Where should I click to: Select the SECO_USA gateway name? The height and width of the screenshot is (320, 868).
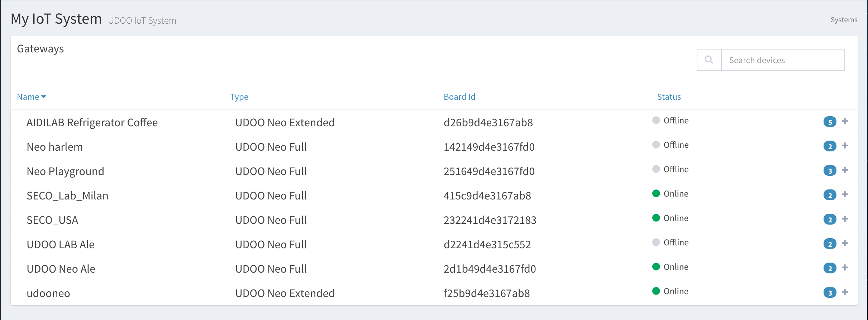point(52,220)
